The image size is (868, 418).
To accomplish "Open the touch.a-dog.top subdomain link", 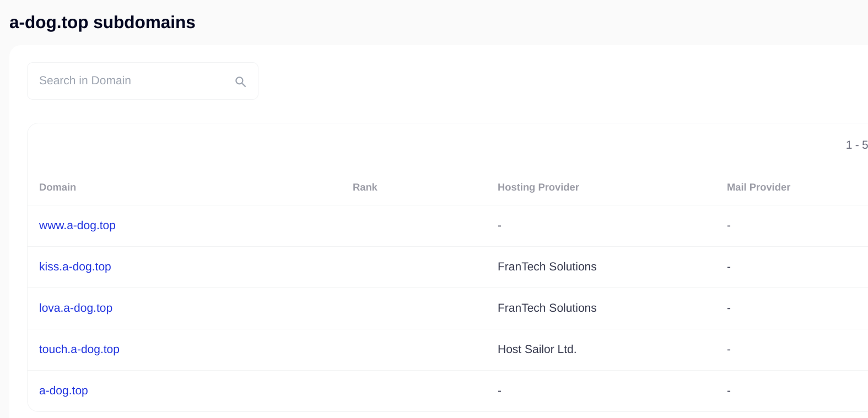I will [x=79, y=349].
